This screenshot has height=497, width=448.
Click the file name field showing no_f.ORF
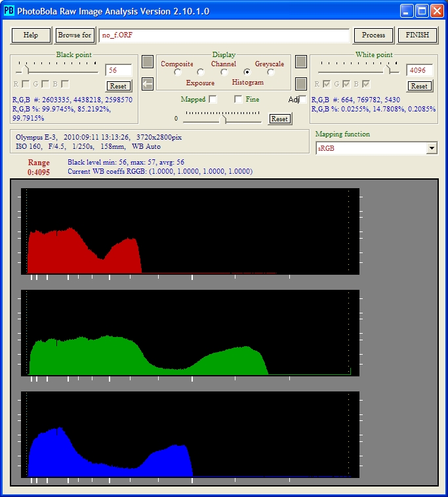[224, 35]
